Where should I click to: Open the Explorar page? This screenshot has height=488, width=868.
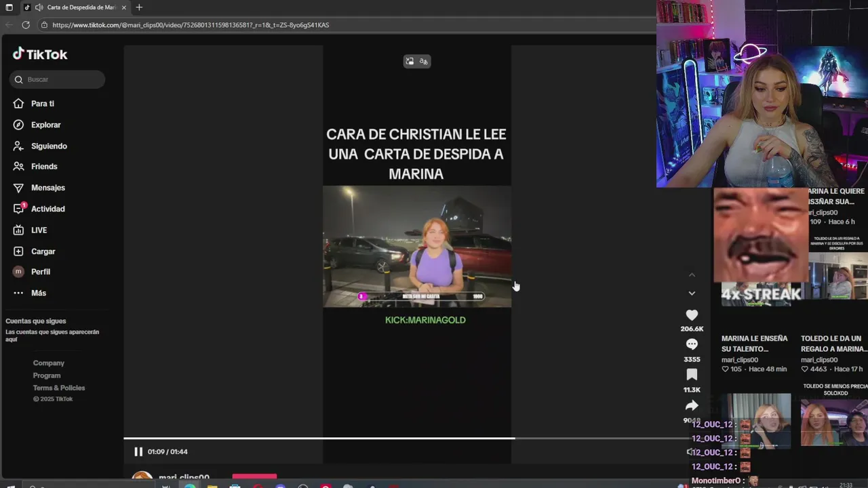pos(45,125)
